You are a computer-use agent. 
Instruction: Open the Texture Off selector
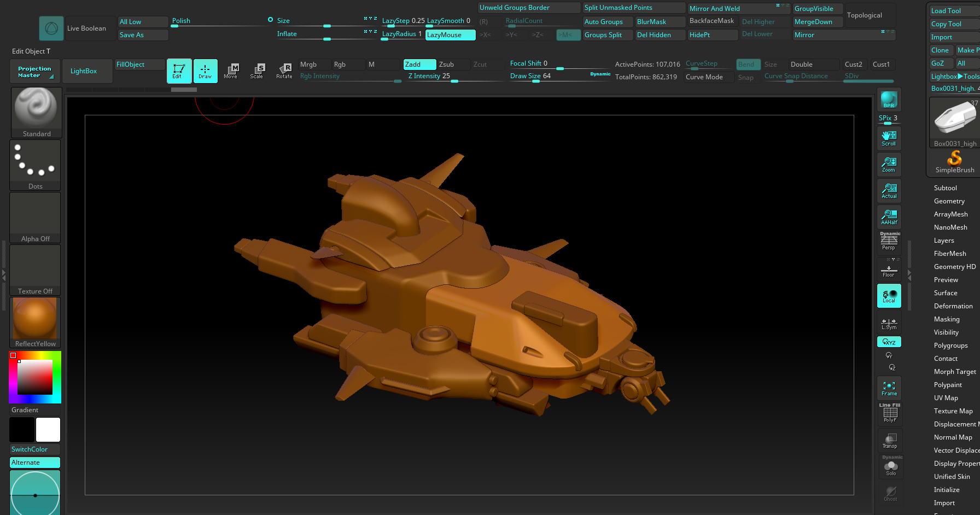point(35,270)
